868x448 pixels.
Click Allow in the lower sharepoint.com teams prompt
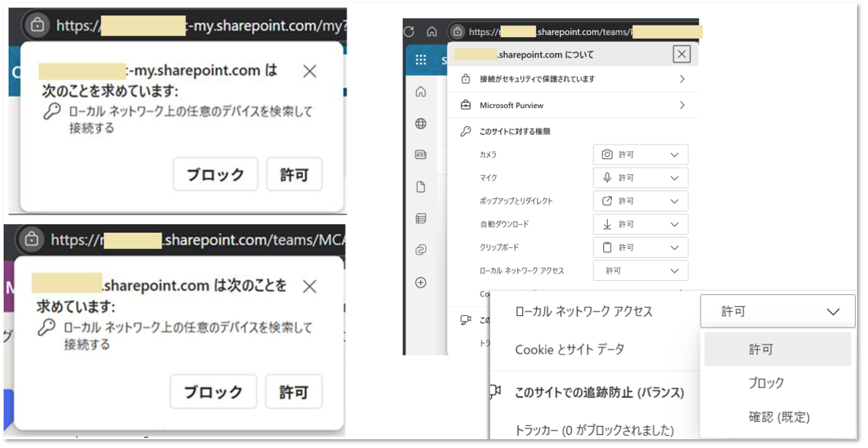(293, 392)
